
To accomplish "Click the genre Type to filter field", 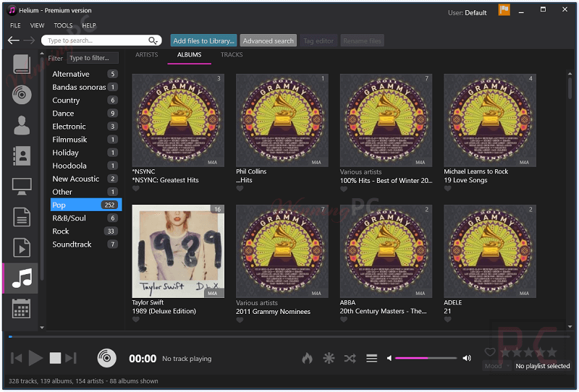I will (93, 58).
